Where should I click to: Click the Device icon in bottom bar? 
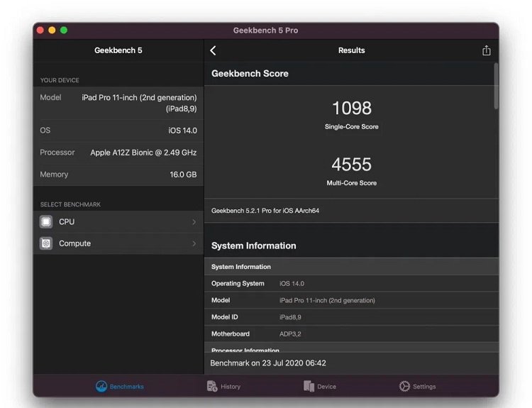coord(309,386)
